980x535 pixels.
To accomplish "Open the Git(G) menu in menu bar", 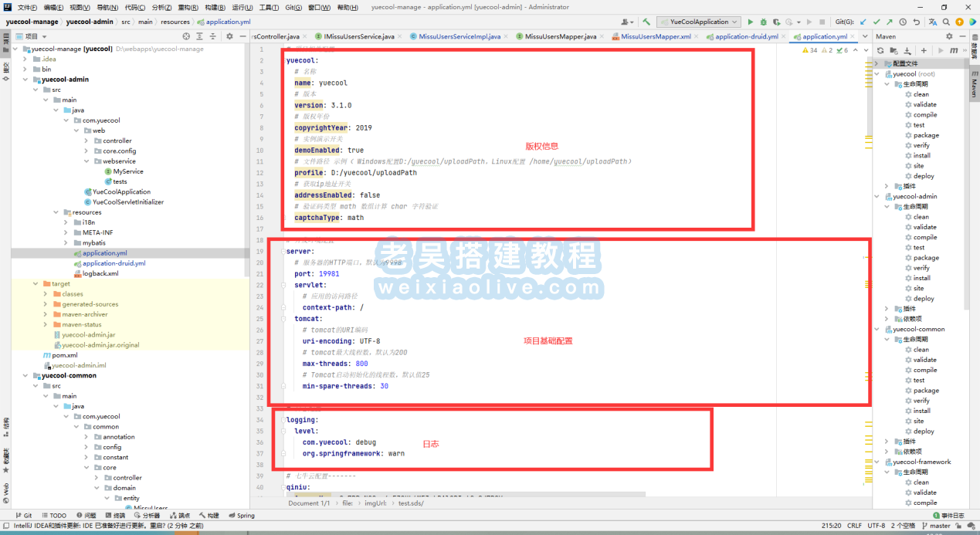I will click(x=293, y=7).
